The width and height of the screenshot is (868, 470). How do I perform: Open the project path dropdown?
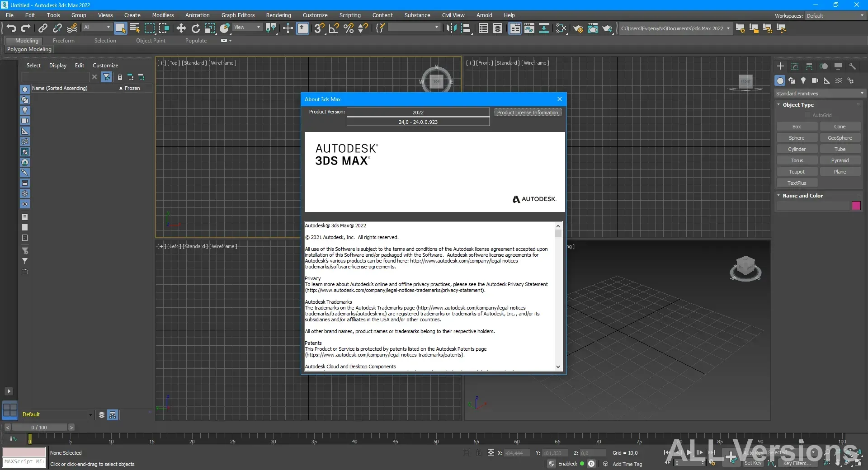coord(728,28)
